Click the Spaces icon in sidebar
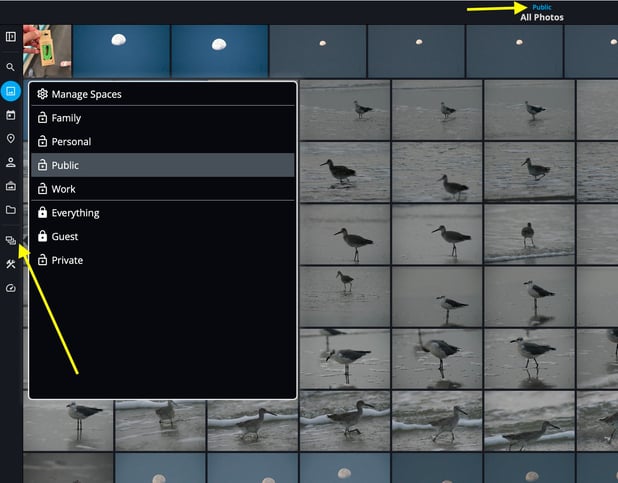Image resolution: width=618 pixels, height=483 pixels. [11, 240]
